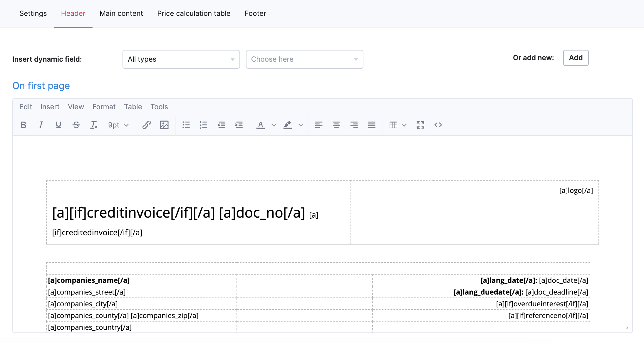Viewport: 644px width, 343px height.
Task: Toggle italic formatting
Action: click(41, 125)
